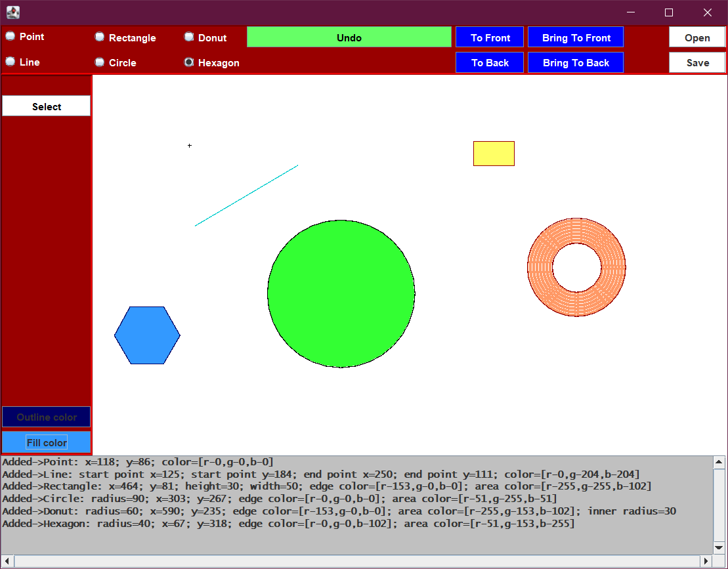Click the Bring To Front button
This screenshot has height=569, width=728.
click(576, 37)
